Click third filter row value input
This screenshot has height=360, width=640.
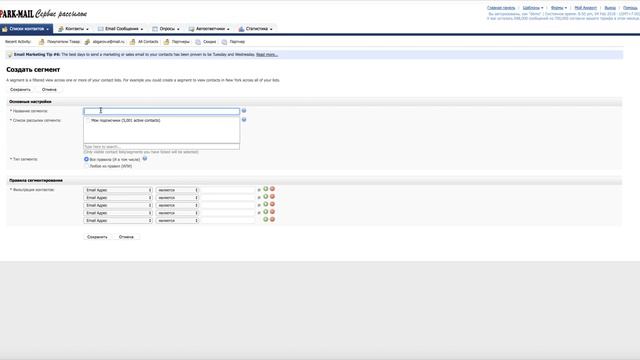(x=228, y=205)
